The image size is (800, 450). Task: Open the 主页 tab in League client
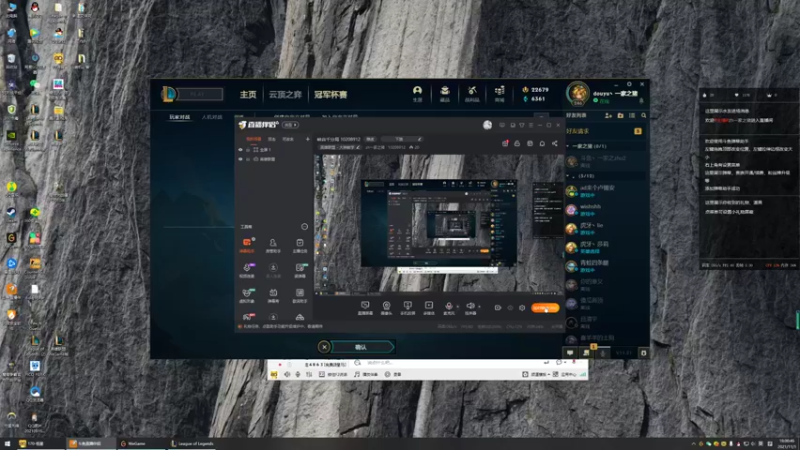(248, 94)
